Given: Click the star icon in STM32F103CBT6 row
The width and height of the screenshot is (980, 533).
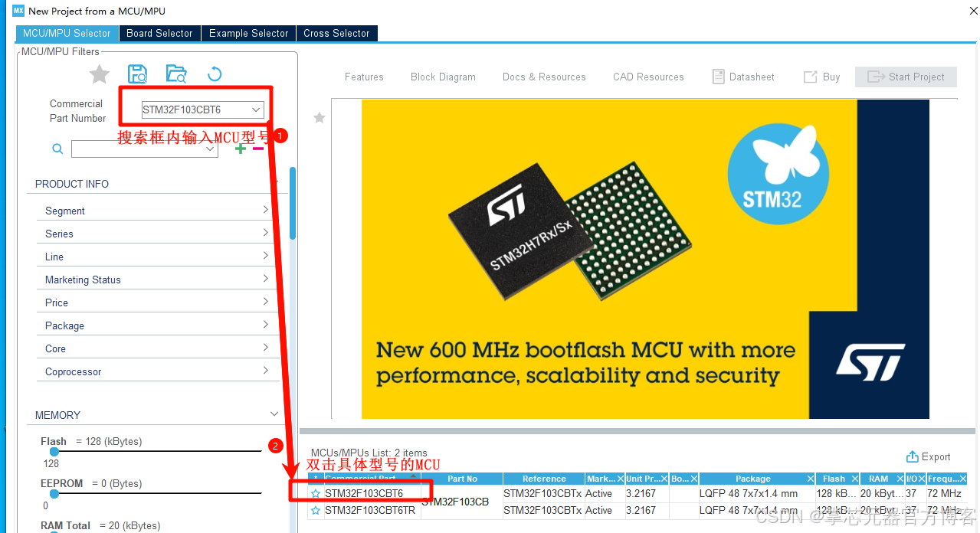Looking at the screenshot, I should (x=316, y=494).
